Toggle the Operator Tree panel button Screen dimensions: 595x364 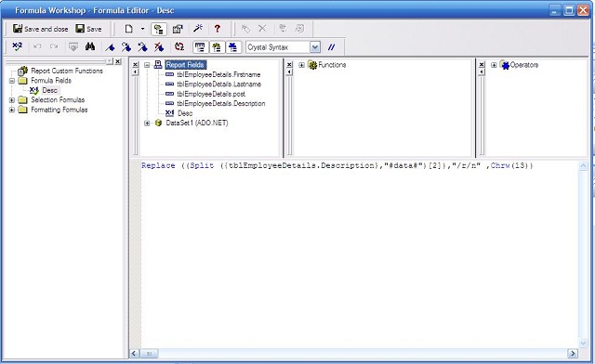point(233,47)
